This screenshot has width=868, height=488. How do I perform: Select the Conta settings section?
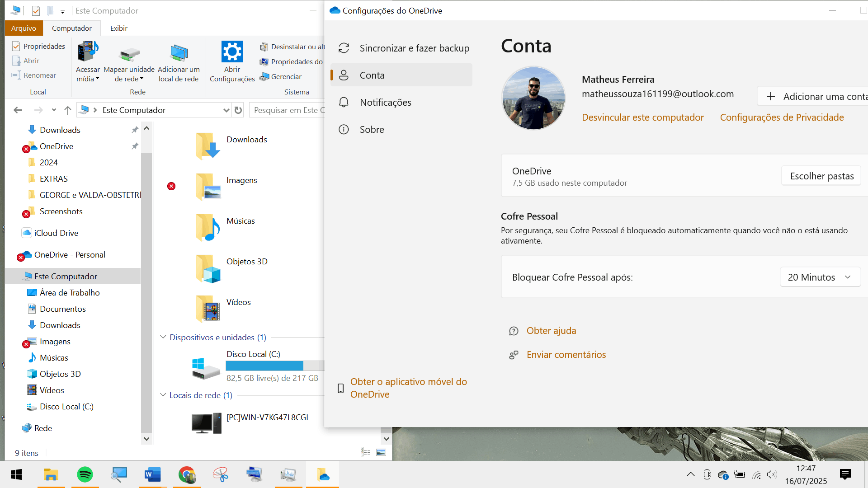(x=401, y=75)
